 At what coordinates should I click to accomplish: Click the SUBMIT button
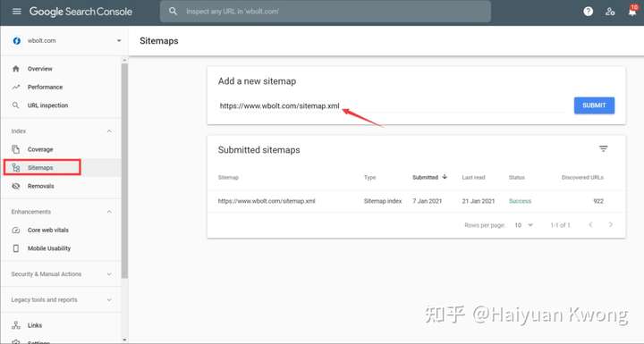click(594, 105)
